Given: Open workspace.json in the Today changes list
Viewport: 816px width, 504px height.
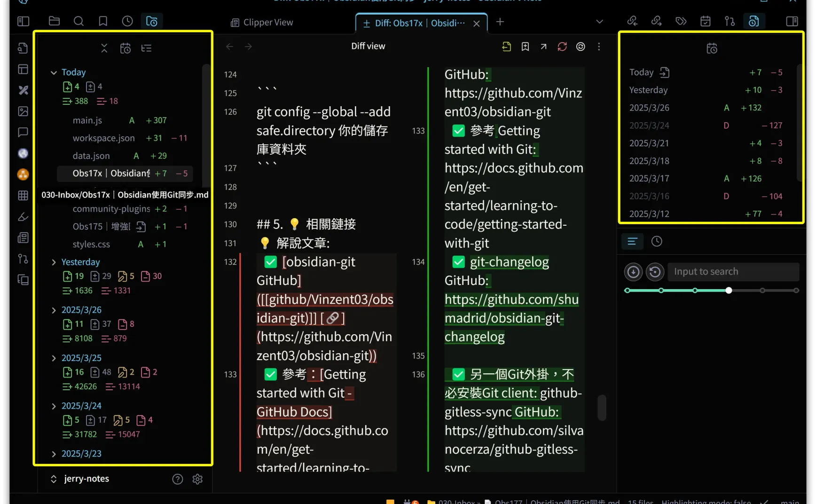Looking at the screenshot, I should (x=125, y=138).
